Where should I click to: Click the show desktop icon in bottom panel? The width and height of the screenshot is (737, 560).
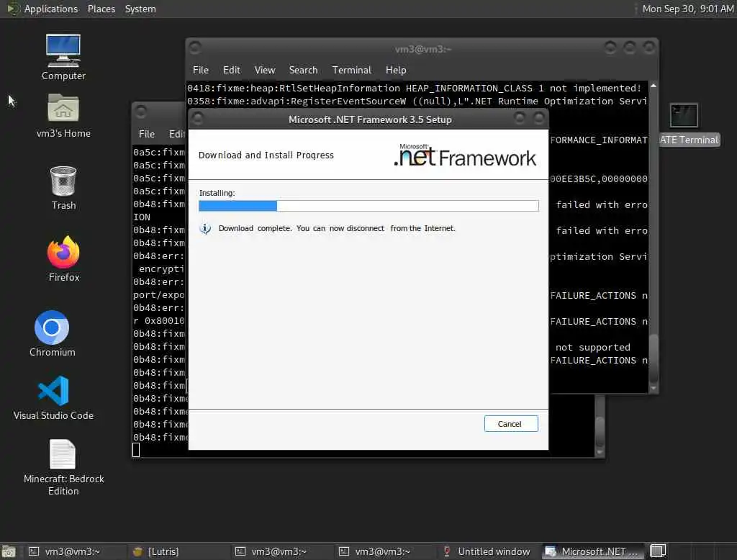[x=9, y=551]
